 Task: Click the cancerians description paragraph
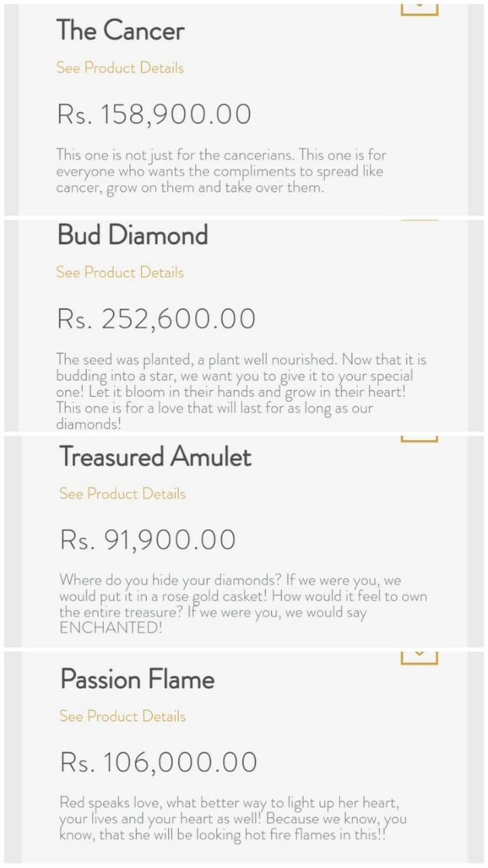(221, 172)
